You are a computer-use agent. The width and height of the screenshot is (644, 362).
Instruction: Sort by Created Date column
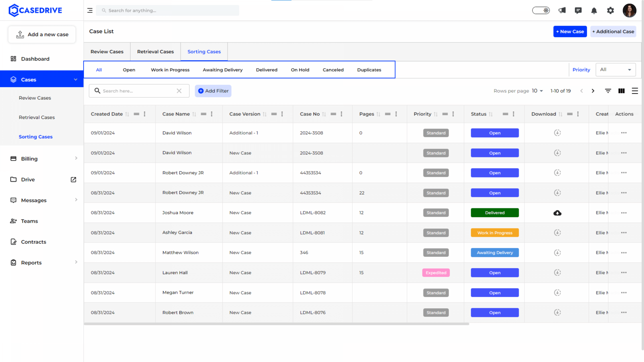(127, 114)
